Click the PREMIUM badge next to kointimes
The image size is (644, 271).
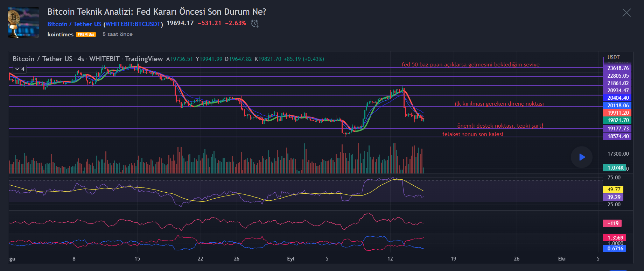tap(86, 35)
